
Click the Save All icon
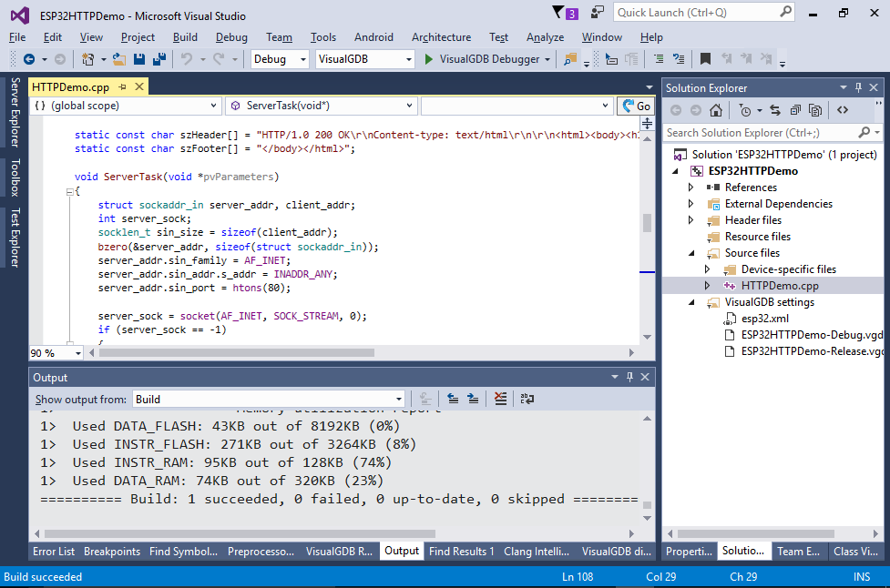tap(159, 59)
